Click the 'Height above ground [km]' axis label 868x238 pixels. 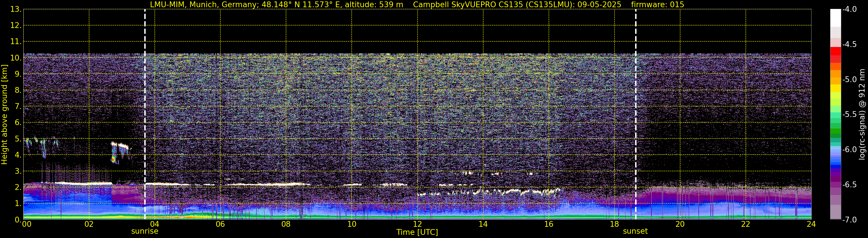pyautogui.click(x=4, y=115)
